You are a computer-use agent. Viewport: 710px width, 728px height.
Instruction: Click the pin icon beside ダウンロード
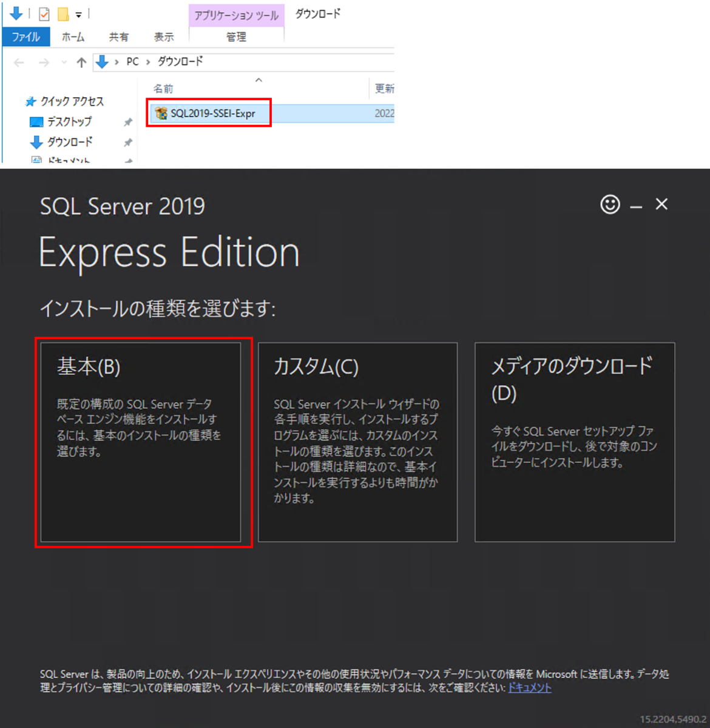pyautogui.click(x=128, y=143)
